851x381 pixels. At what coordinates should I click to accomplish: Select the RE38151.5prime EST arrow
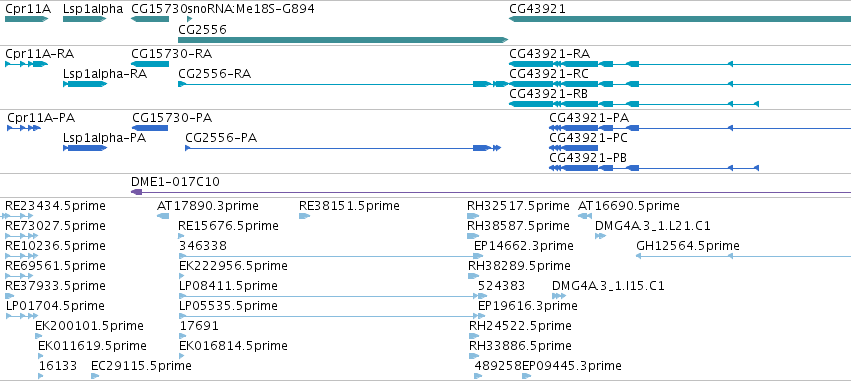click(x=304, y=216)
